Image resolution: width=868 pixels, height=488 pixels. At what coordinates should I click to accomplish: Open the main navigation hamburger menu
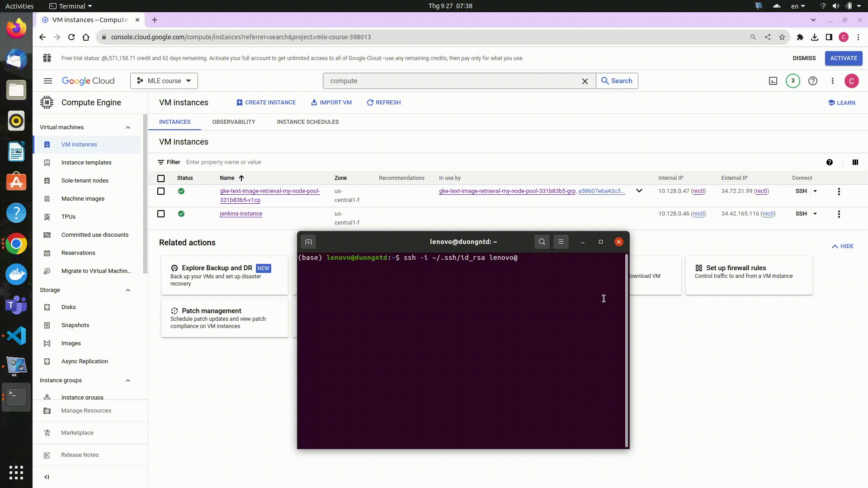point(48,81)
